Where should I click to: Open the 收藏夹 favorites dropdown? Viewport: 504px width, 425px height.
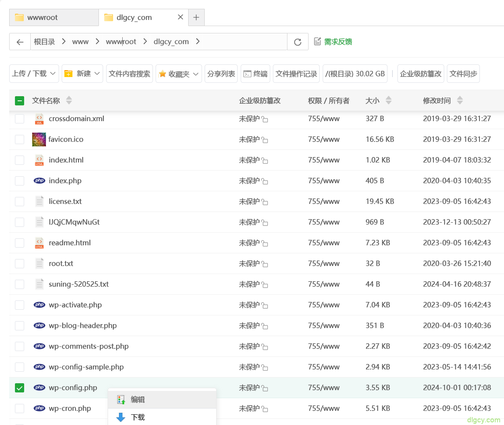pyautogui.click(x=179, y=74)
